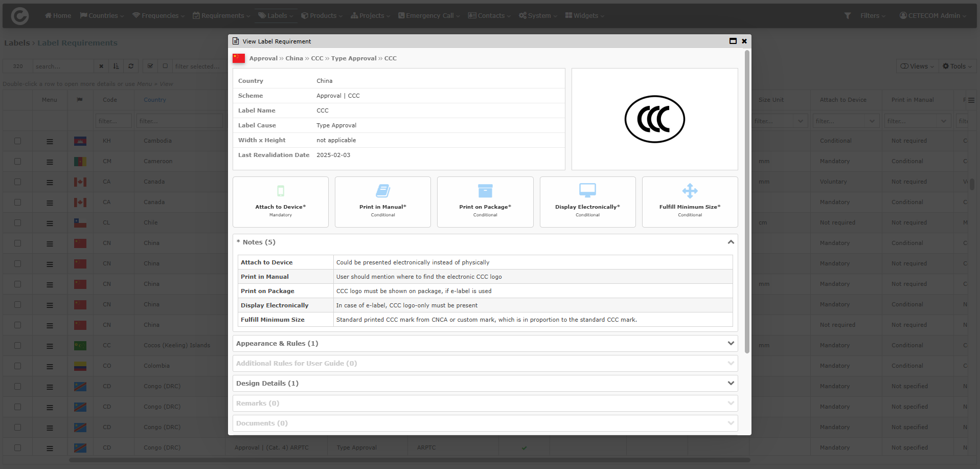Click the dialog's vertical scrollbar
This screenshot has width=980, height=469.
coord(747,202)
